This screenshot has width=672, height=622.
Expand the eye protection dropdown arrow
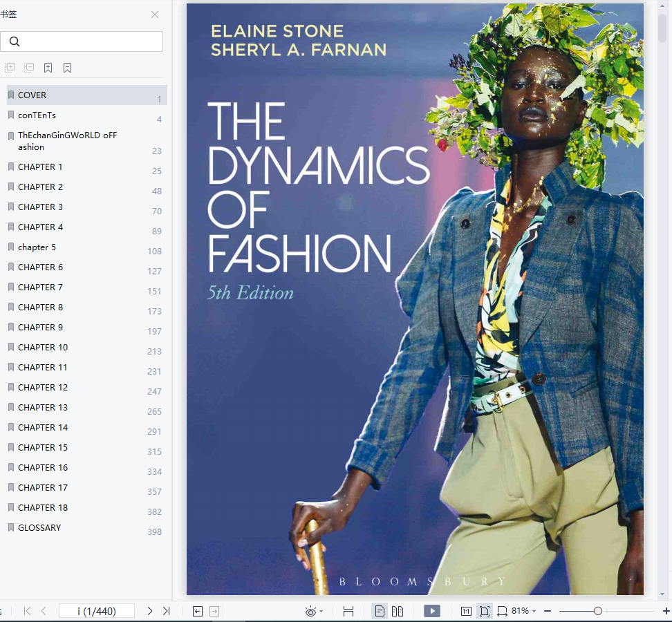[x=321, y=612]
